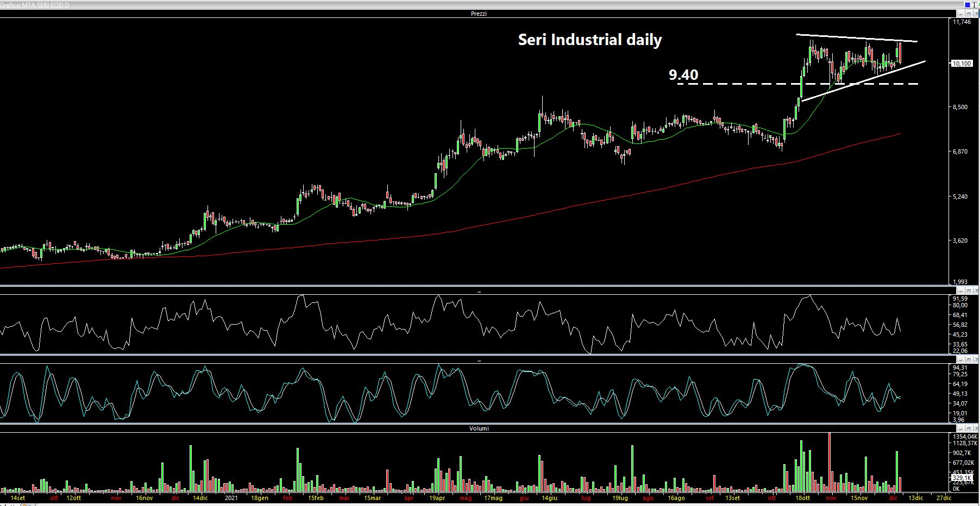Minimize the stochastic panel above Volumi
980x506 pixels.
tap(960, 360)
